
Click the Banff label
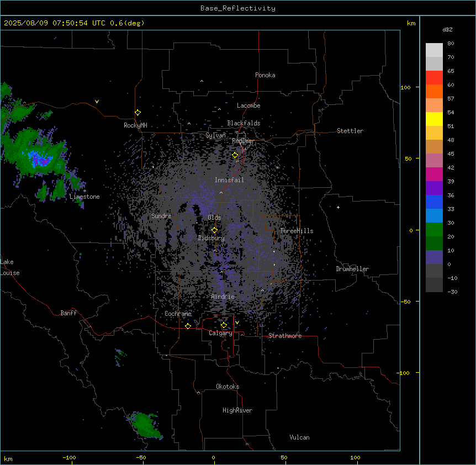[x=68, y=313]
